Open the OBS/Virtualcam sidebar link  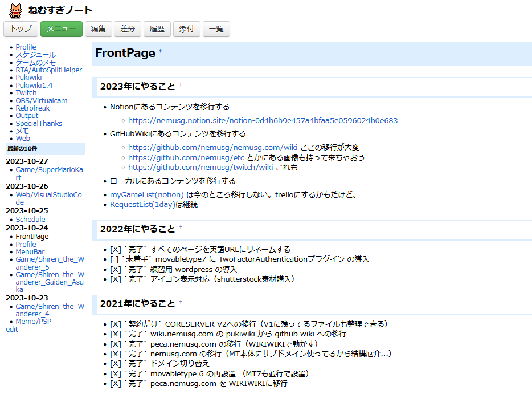41,100
